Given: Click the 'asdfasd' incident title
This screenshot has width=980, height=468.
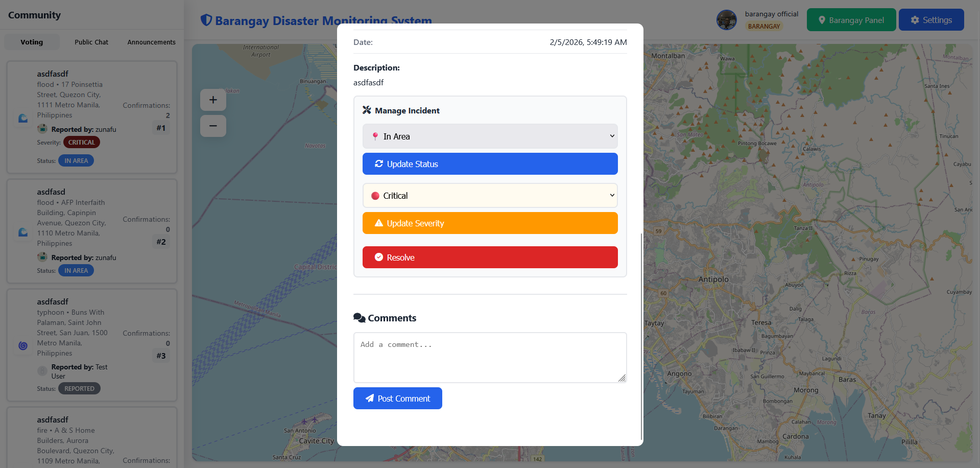Looking at the screenshot, I should point(51,192).
